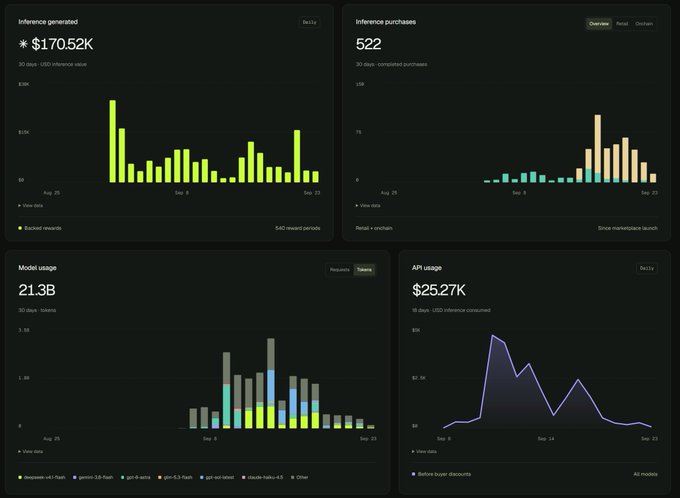Click the gpt-sol-latest legend swatch
This screenshot has height=498, width=680.
coord(202,477)
